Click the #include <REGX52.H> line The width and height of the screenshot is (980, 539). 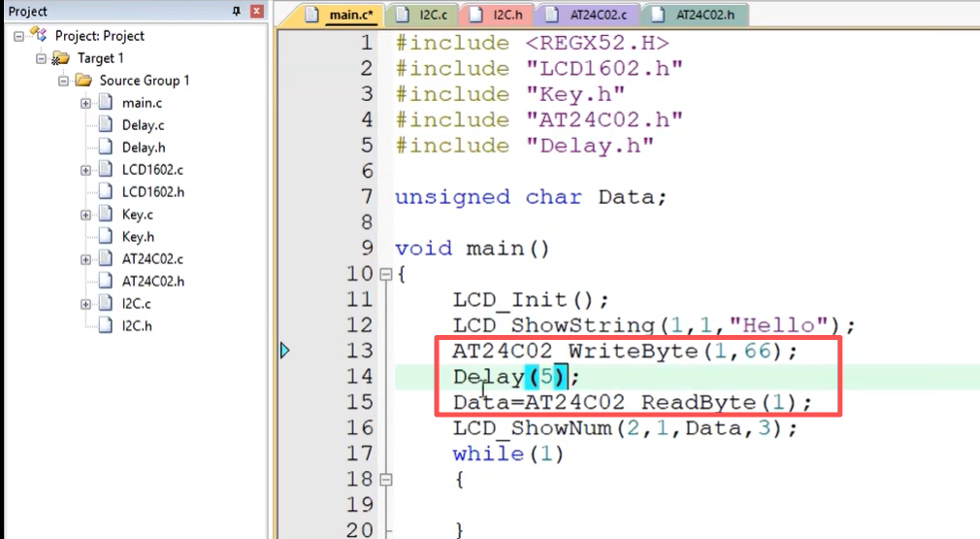point(532,43)
